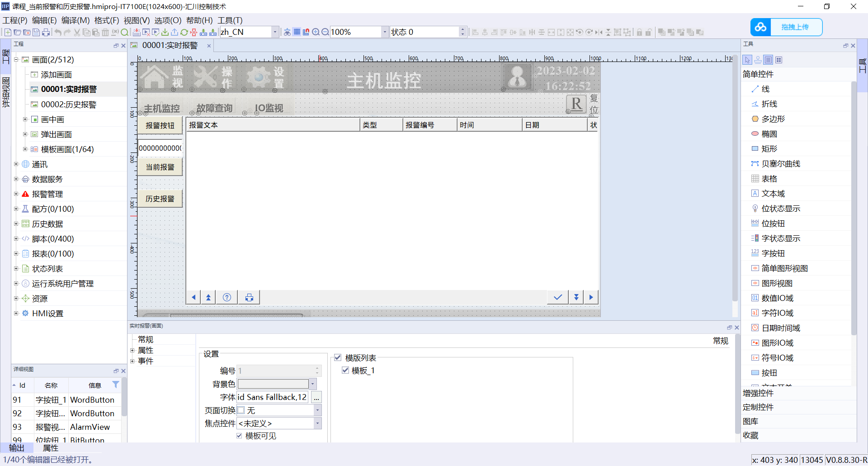This screenshot has height=466, width=868.
Task: Click the 拖拽上传 button
Action: point(795,27)
